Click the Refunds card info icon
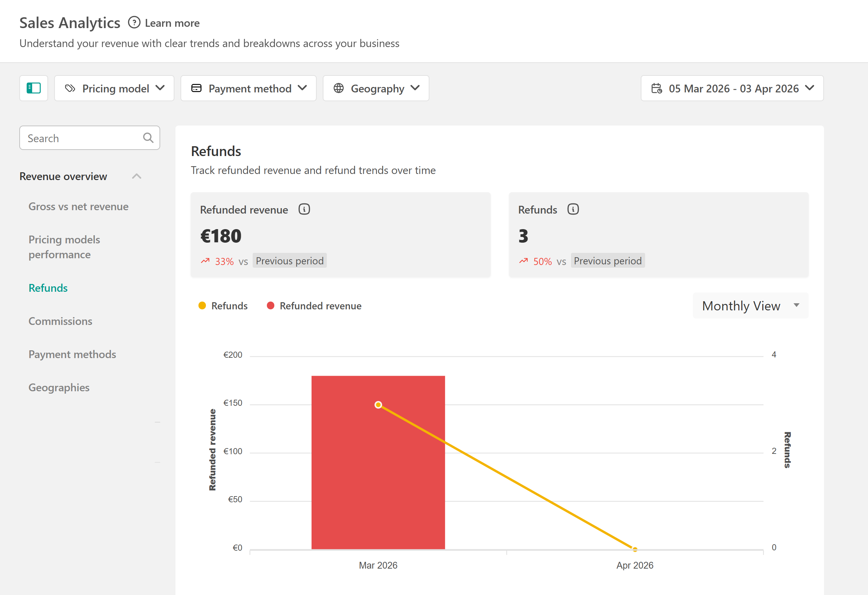868x595 pixels. click(x=573, y=210)
